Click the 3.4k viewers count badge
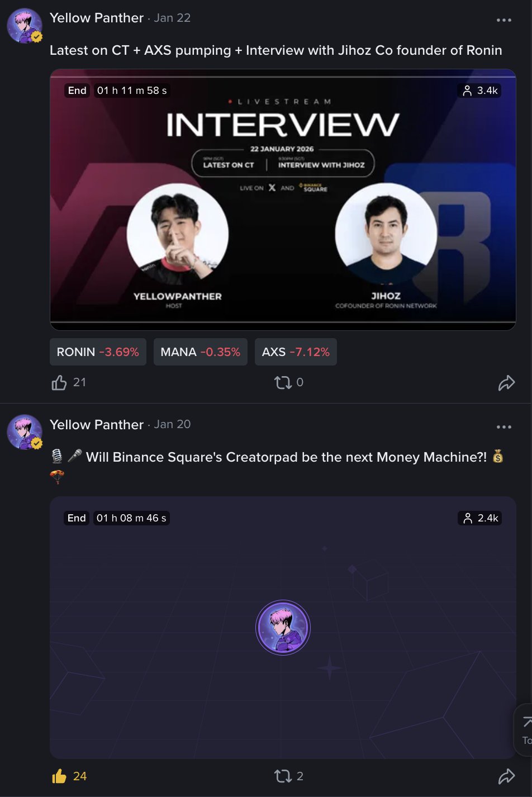 coord(479,91)
